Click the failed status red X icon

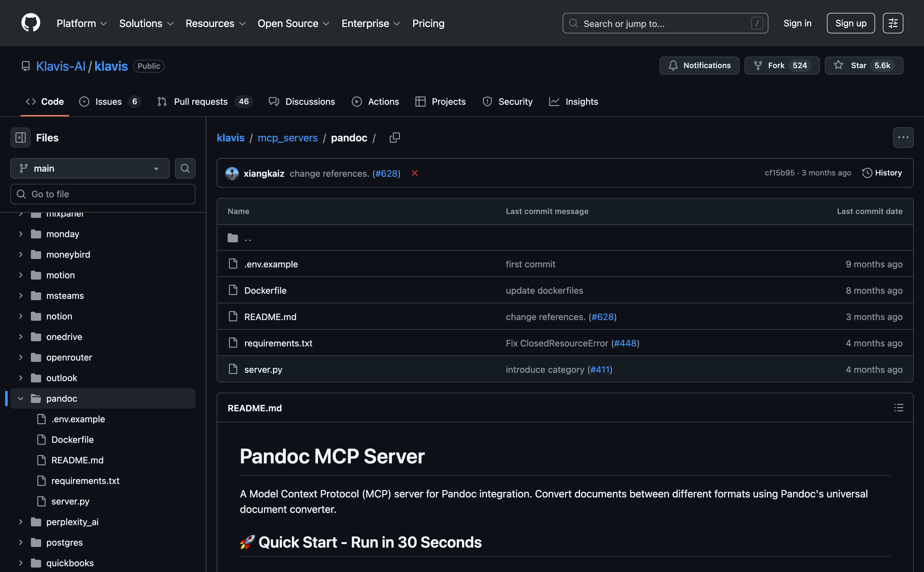[x=415, y=173]
